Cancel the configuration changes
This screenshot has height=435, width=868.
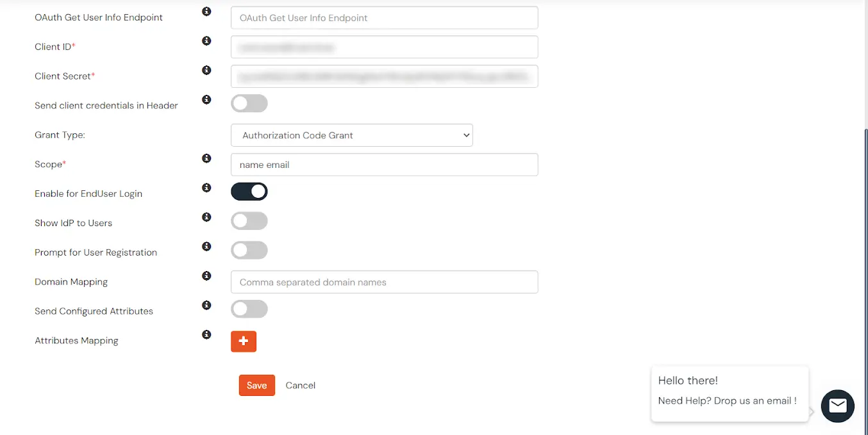[x=300, y=385]
